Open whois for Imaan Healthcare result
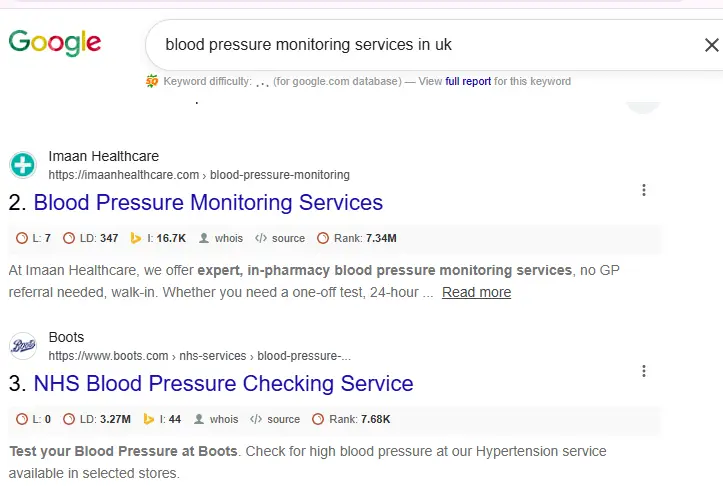Viewport: 723px width, 490px height. 221,238
